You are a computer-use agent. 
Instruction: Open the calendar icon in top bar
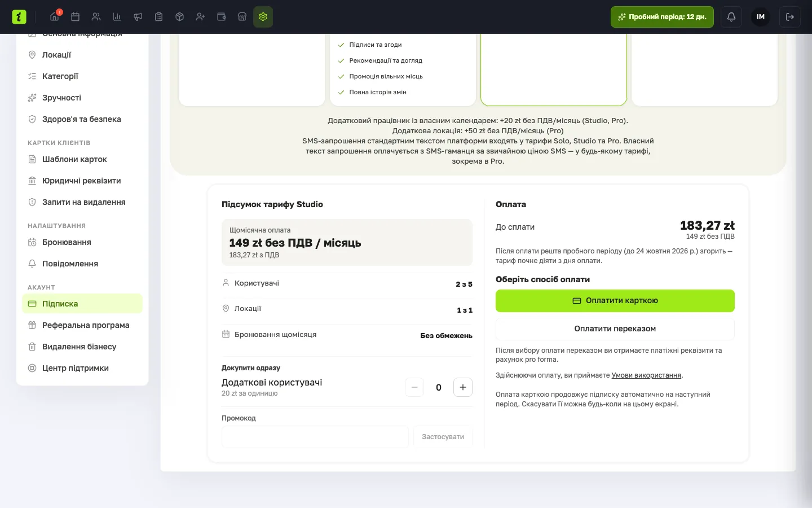pyautogui.click(x=75, y=17)
